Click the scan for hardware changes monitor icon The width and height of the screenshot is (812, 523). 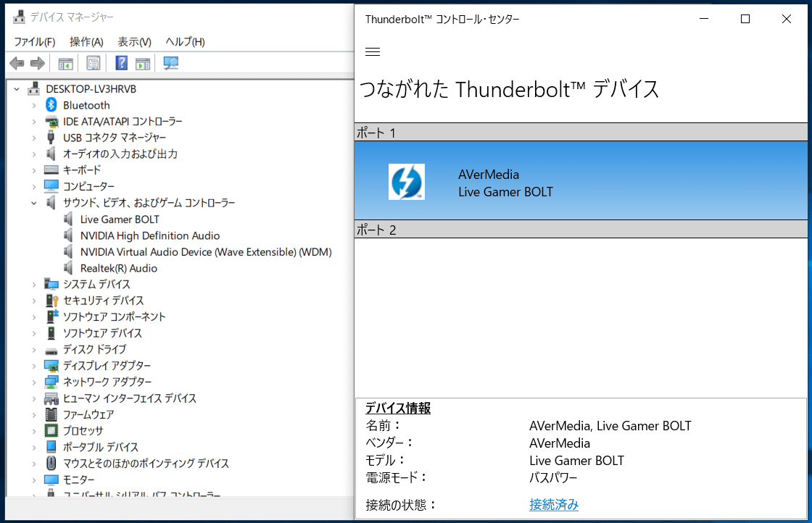tap(170, 63)
